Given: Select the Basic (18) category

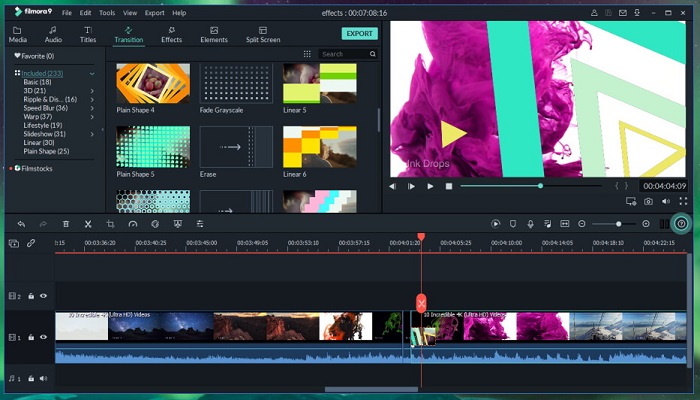Looking at the screenshot, I should pyautogui.click(x=38, y=82).
